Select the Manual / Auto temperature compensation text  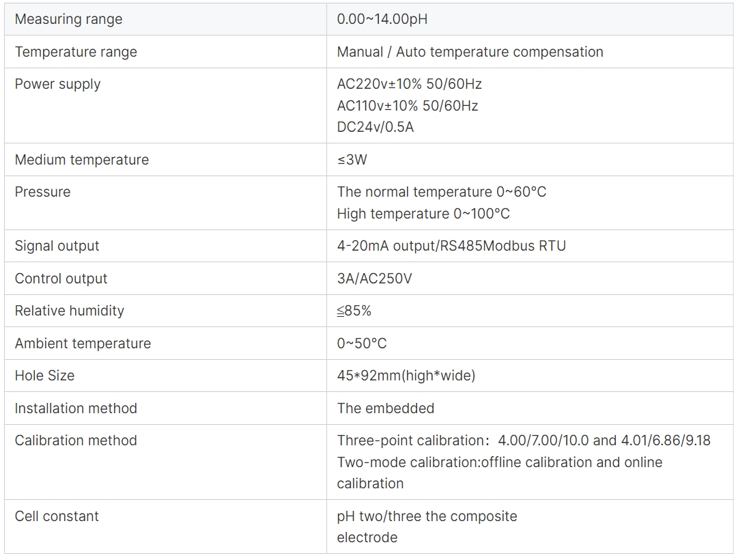[470, 51]
